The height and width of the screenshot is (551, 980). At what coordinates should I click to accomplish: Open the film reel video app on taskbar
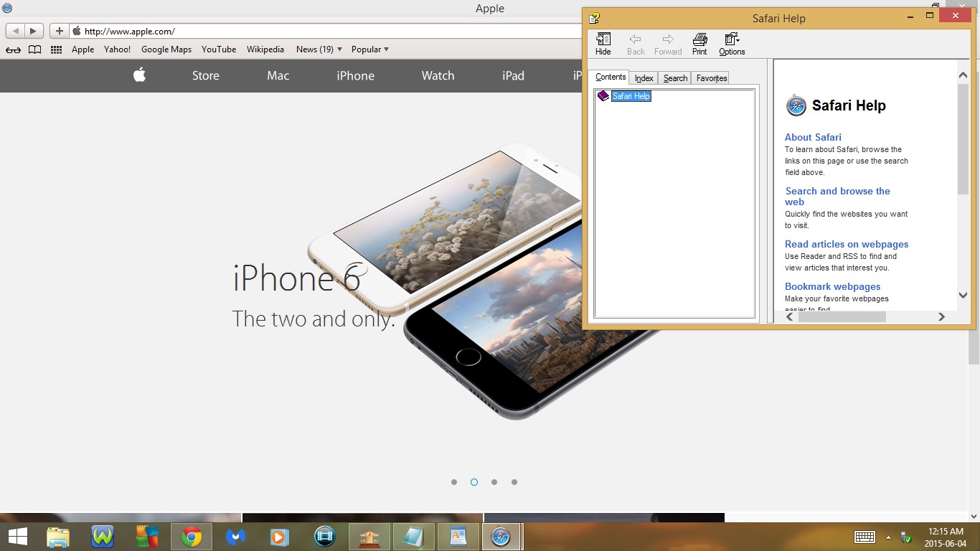325,537
